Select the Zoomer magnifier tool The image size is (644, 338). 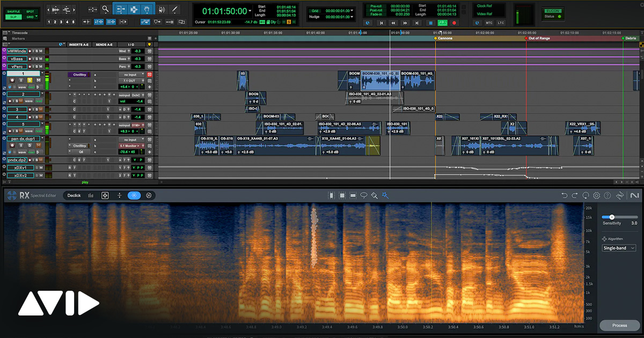[x=105, y=9]
